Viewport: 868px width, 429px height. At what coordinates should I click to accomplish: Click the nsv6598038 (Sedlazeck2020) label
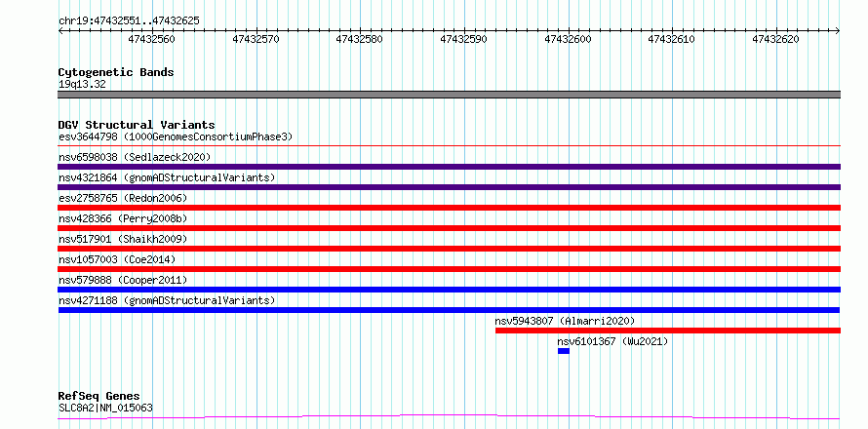[x=135, y=157]
